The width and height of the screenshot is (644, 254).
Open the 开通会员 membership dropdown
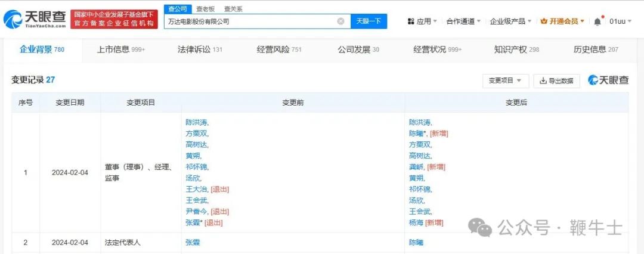pyautogui.click(x=562, y=21)
